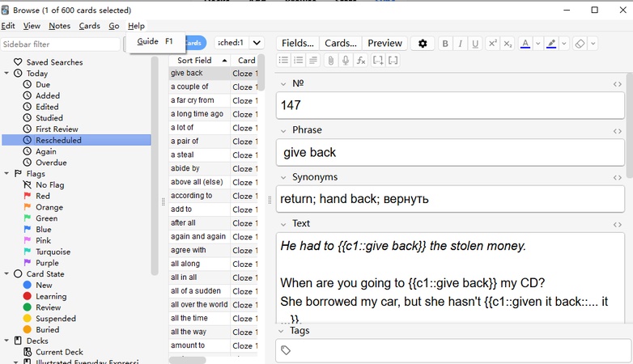Image resolution: width=633 pixels, height=364 pixels.
Task: Click the sidebar vertical scrollbar
Action: 155,166
